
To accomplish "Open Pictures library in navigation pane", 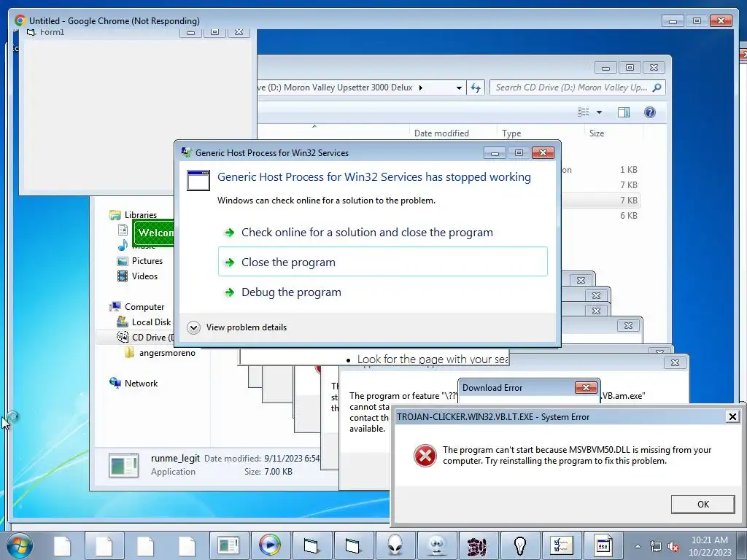I will coord(147,261).
